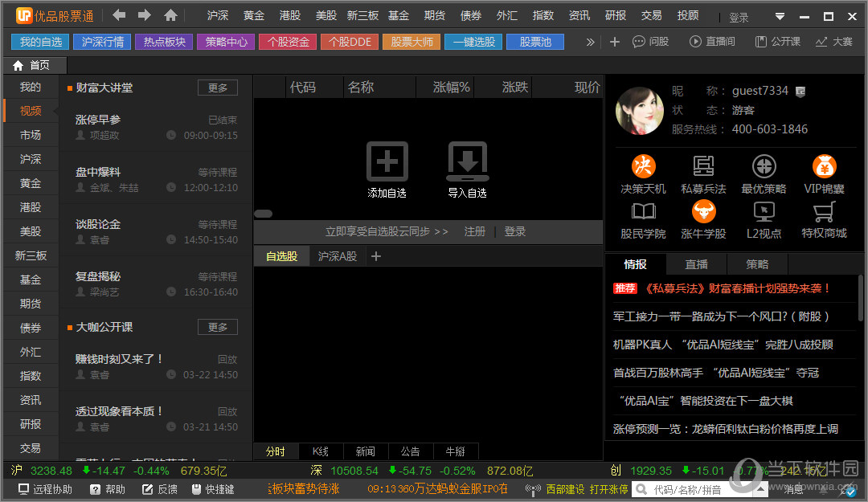Add a new watchlist tab with plus

coord(376,256)
